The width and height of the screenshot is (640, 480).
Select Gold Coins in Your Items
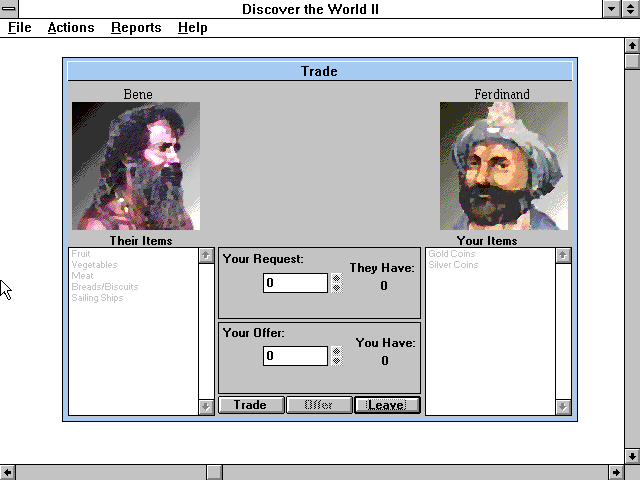point(452,254)
